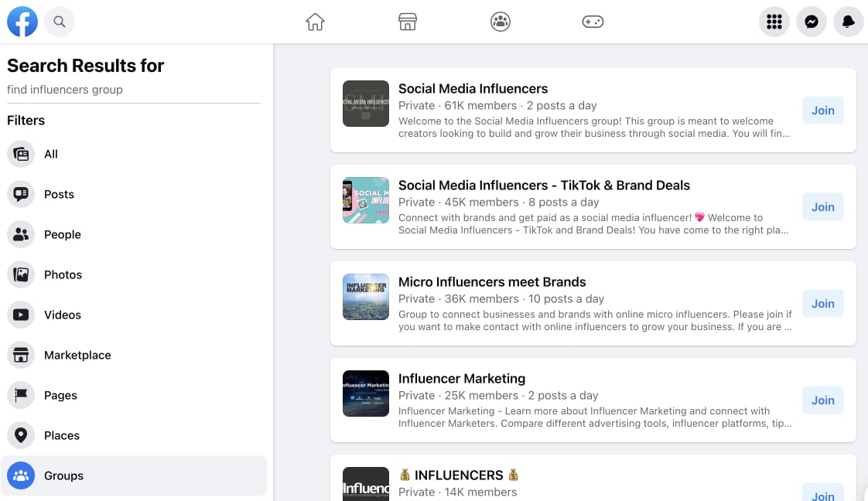
Task: Click the Posts filter speech-bubble icon
Action: [x=21, y=194]
